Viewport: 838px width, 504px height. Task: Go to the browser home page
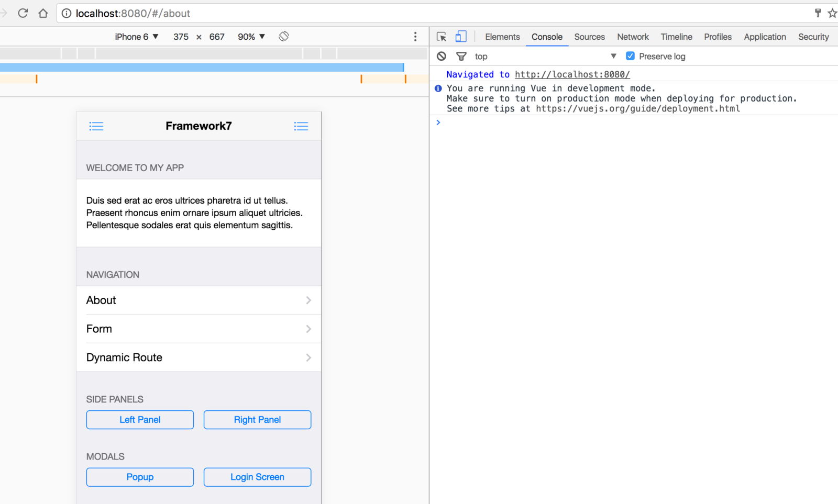[x=43, y=13]
